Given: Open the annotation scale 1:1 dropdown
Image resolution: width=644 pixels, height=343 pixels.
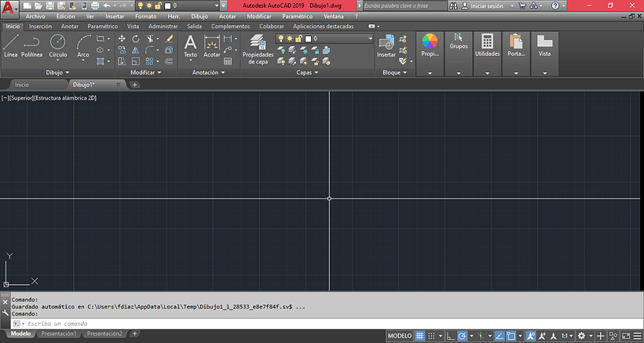Looking at the screenshot, I should click(x=567, y=336).
